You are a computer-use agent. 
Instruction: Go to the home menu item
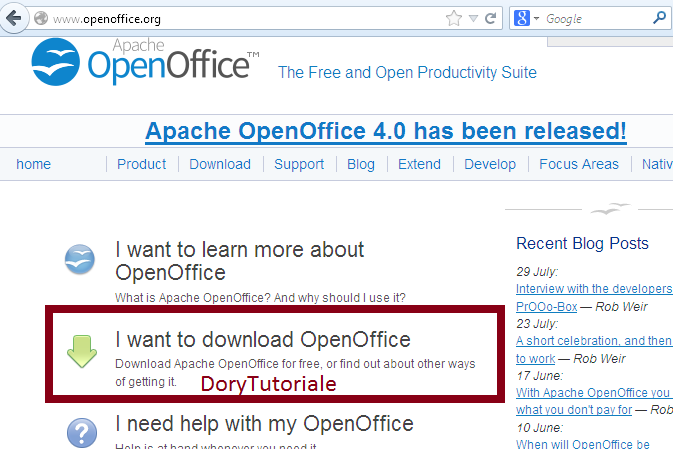click(33, 164)
